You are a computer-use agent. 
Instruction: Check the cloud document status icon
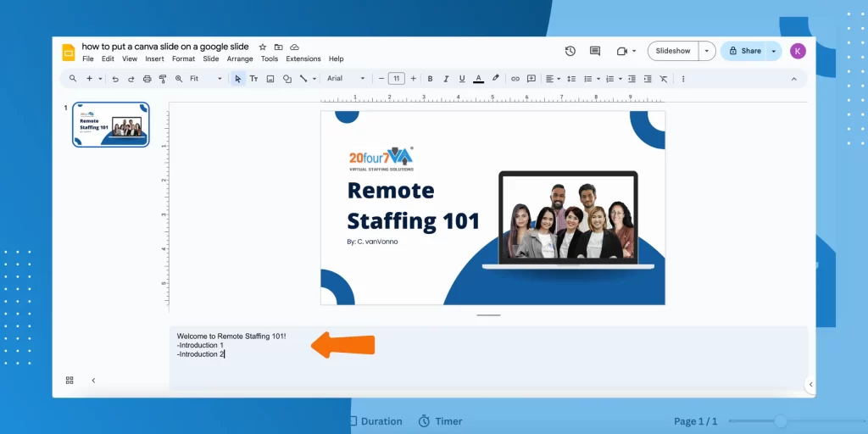pyautogui.click(x=294, y=47)
